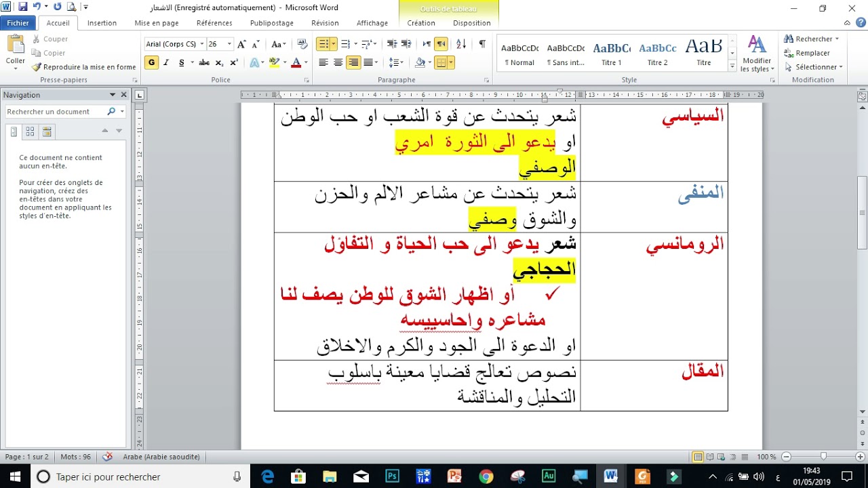Toggle subscript x₂ button

219,62
